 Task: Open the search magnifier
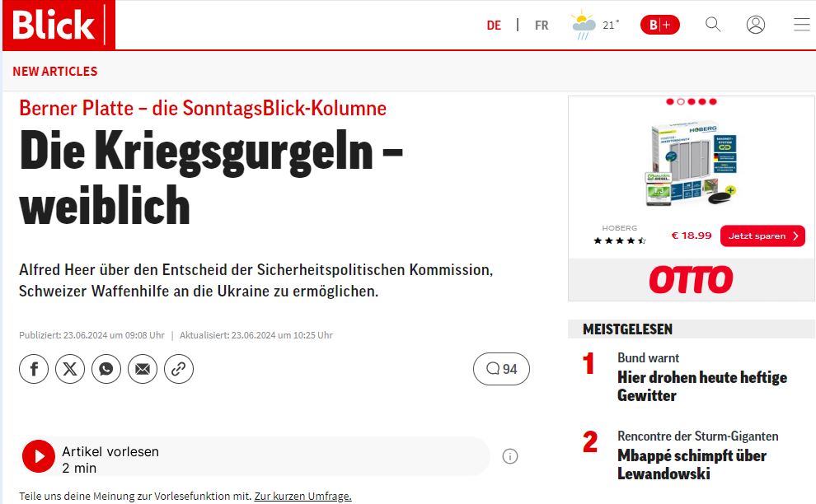coord(713,25)
